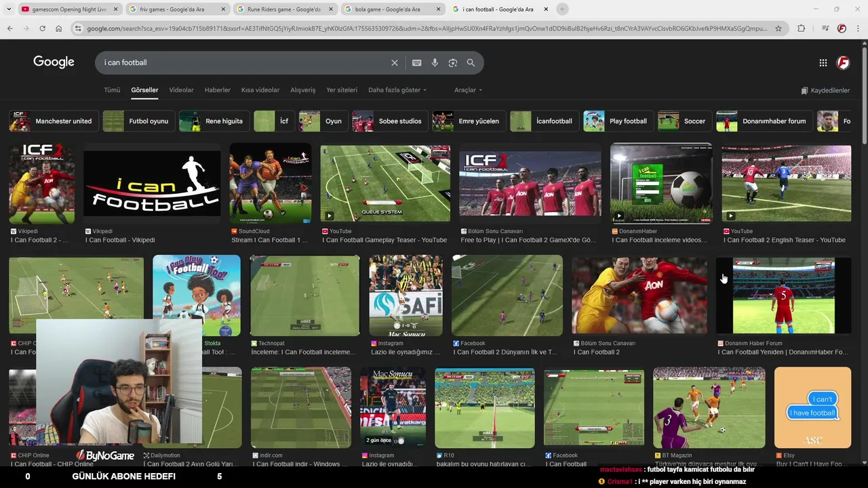The image size is (868, 488).
Task: Select the Videolar search tab
Action: click(181, 90)
